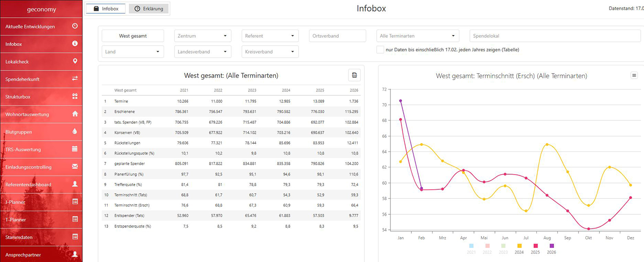644x262 pixels.
Task: Click the arrows icon beside Spendeherkunft
Action: click(75, 79)
